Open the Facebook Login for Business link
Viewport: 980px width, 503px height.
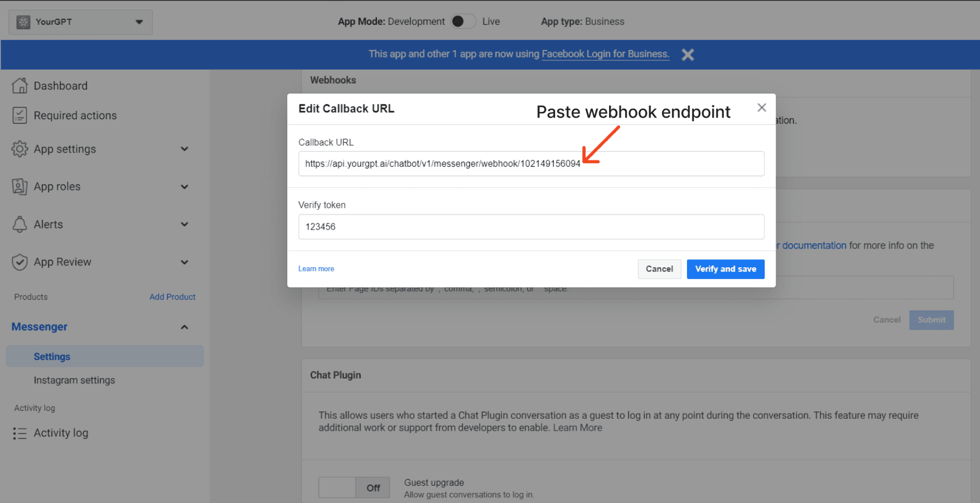coord(605,54)
